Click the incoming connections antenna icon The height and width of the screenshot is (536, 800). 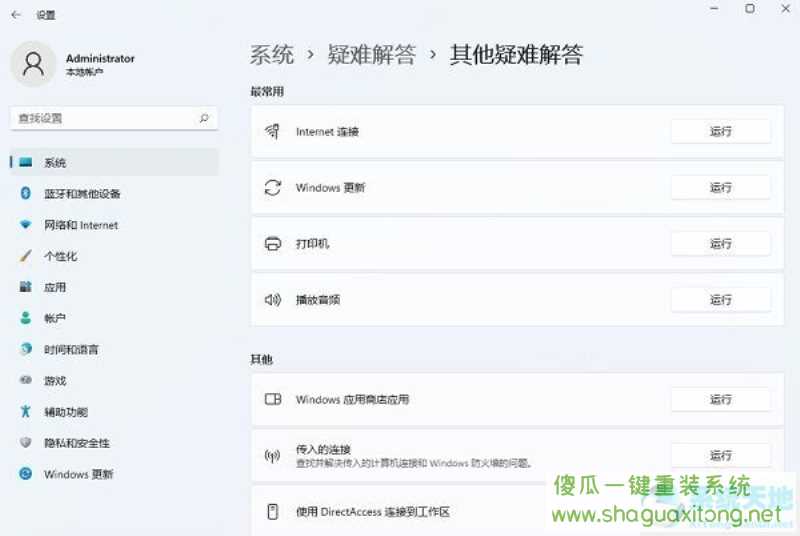click(272, 455)
